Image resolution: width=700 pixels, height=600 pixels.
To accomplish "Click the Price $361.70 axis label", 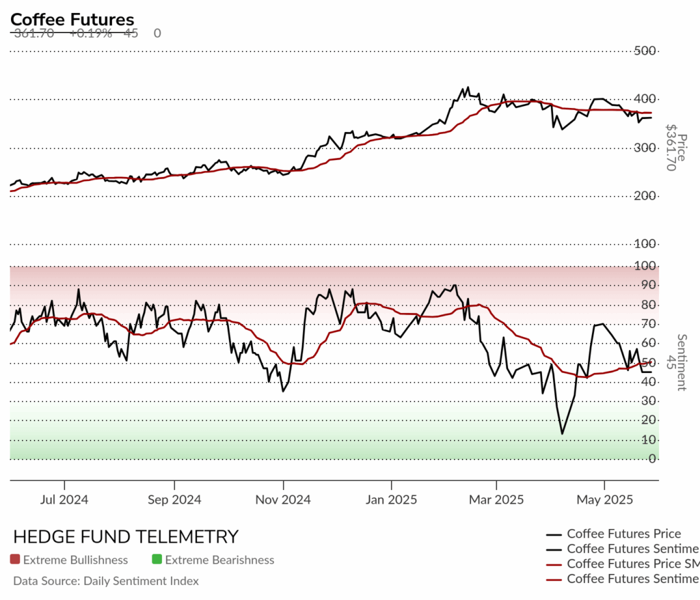I will (676, 148).
